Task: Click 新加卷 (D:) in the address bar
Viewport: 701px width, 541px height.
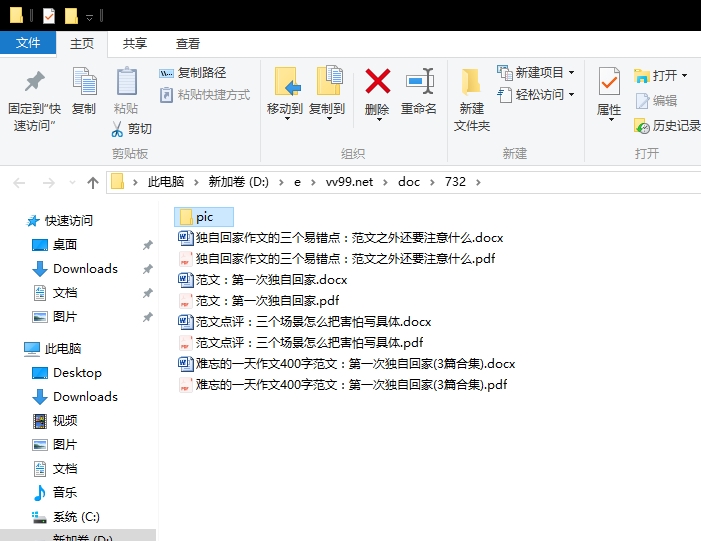Action: [238, 182]
